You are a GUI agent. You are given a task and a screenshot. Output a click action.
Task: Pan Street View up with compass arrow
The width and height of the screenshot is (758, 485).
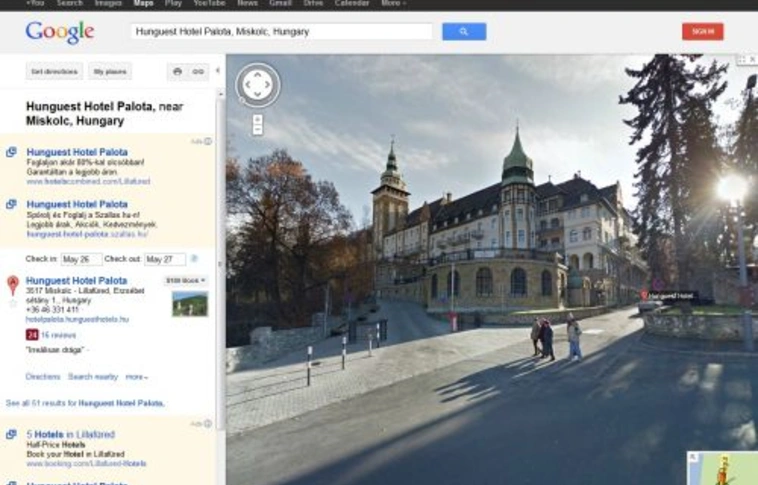click(x=258, y=74)
